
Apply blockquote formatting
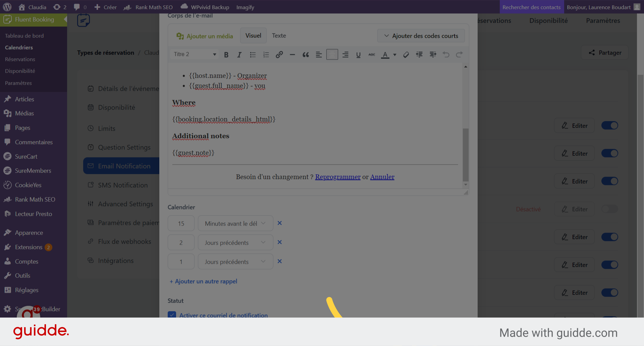point(306,55)
